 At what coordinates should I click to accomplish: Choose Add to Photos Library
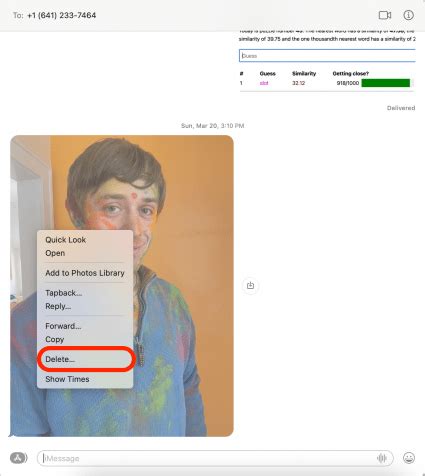click(85, 273)
